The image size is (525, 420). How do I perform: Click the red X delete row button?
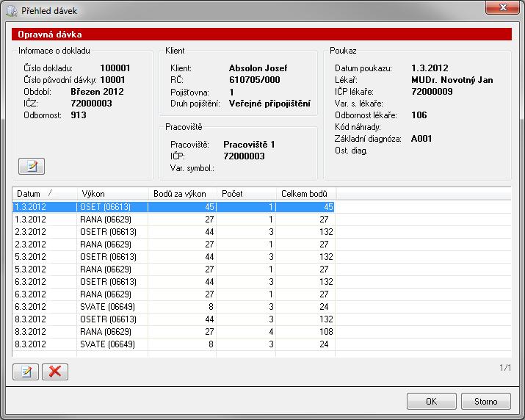(x=55, y=372)
